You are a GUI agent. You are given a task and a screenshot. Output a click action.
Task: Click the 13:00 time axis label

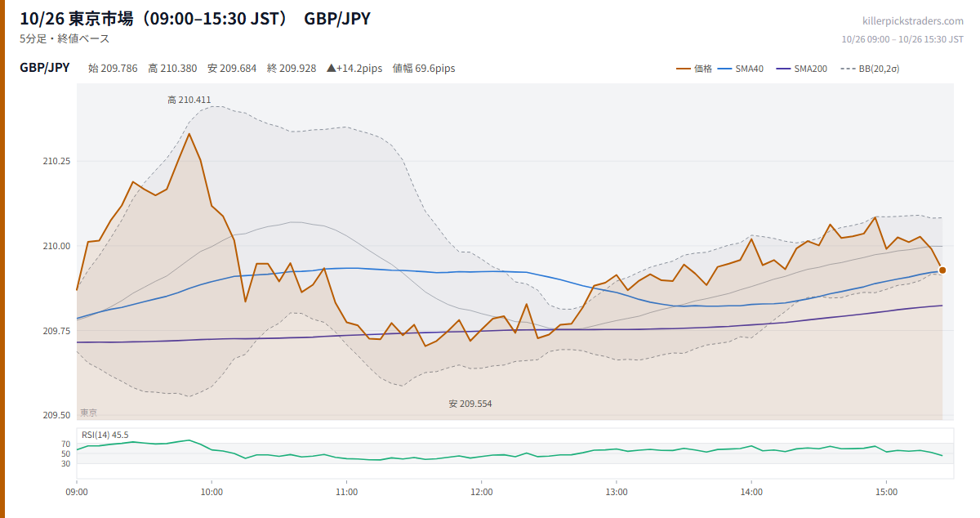[617, 492]
